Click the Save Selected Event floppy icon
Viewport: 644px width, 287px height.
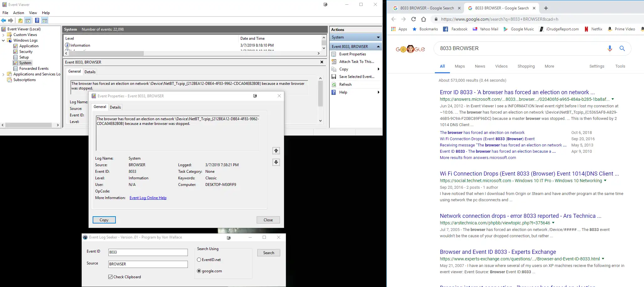click(334, 77)
